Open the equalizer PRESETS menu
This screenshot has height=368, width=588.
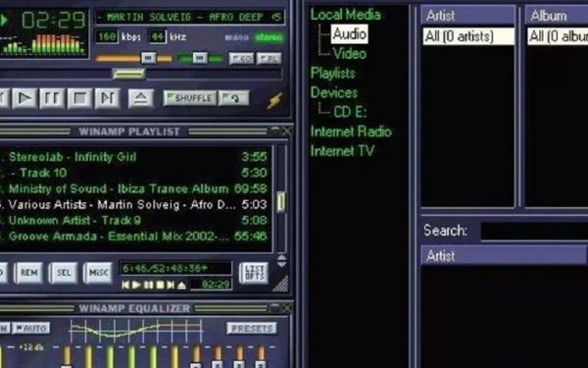(252, 328)
